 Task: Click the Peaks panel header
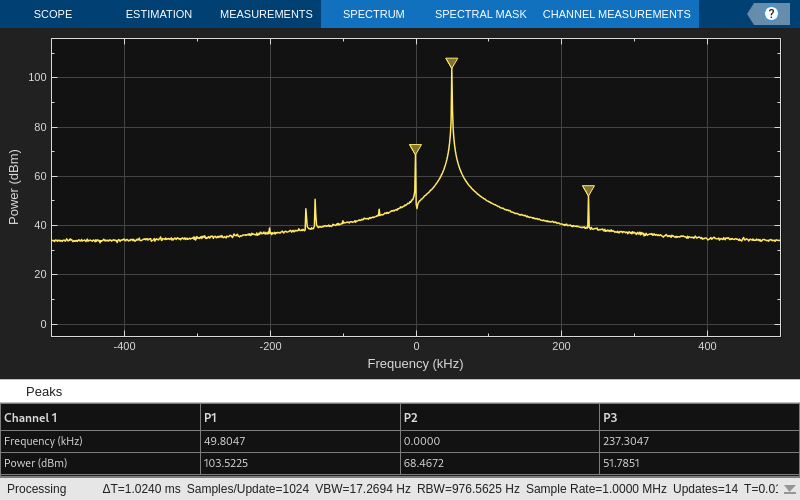point(44,391)
